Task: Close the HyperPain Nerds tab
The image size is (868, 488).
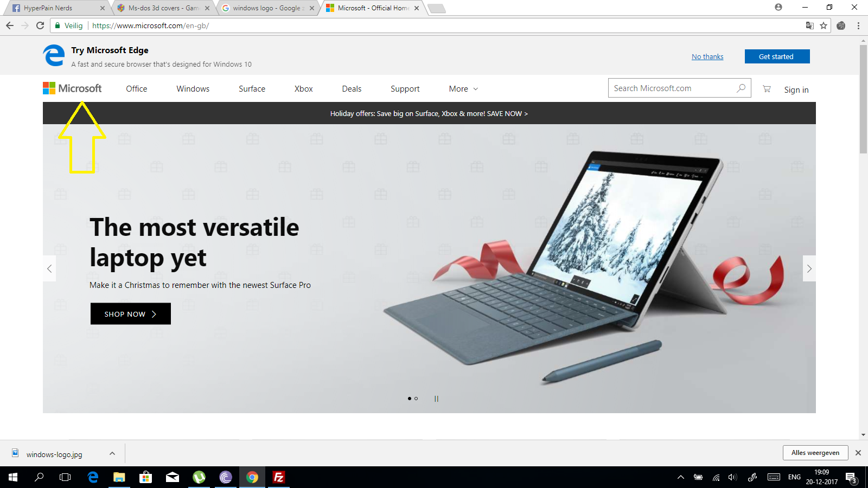Action: pyautogui.click(x=102, y=8)
